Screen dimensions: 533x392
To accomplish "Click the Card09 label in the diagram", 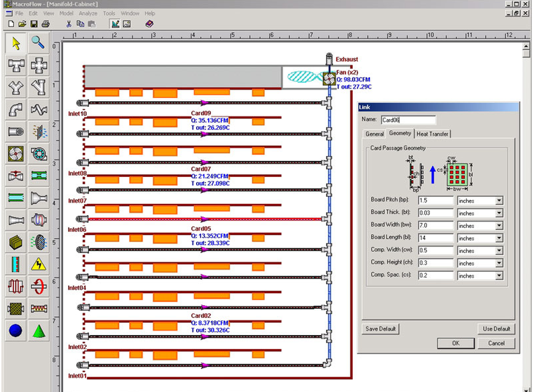I will 201,113.
